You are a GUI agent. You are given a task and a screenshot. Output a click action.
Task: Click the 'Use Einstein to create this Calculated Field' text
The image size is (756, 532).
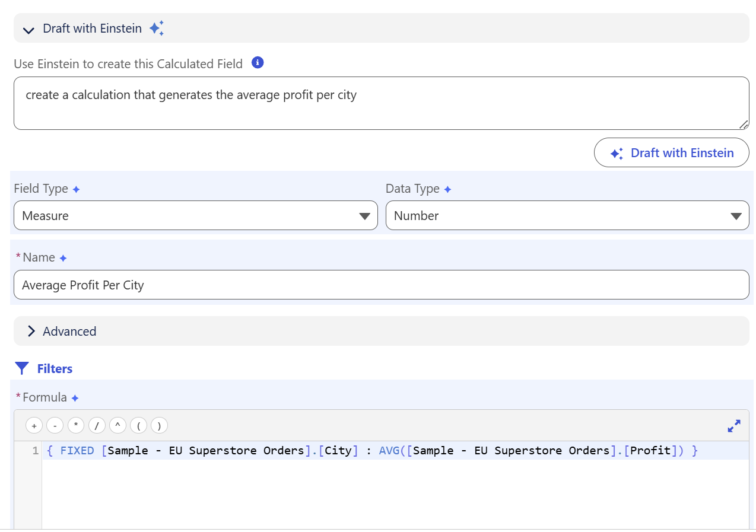[128, 64]
